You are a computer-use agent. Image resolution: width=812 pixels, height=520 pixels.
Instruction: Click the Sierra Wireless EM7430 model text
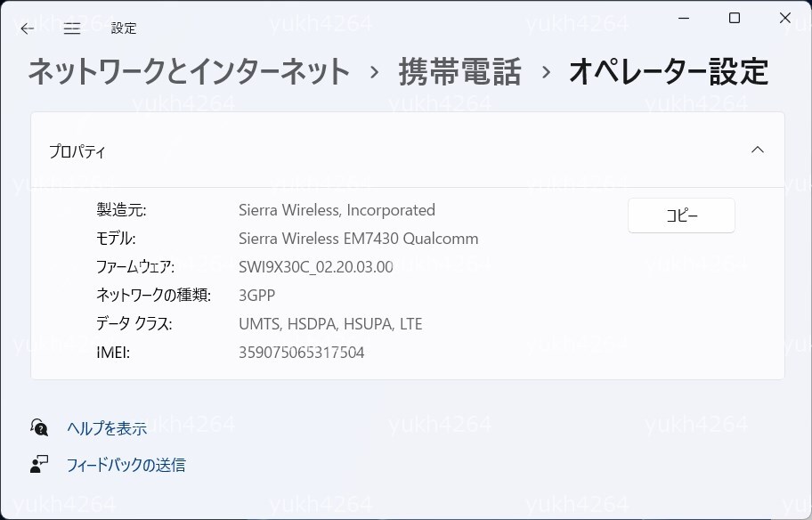358,239
